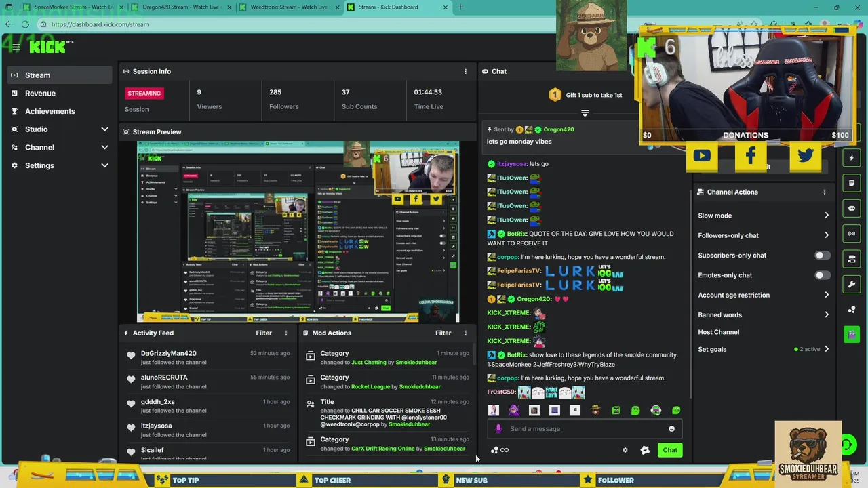Click the chat bubble sidebar icon

pyautogui.click(x=852, y=208)
